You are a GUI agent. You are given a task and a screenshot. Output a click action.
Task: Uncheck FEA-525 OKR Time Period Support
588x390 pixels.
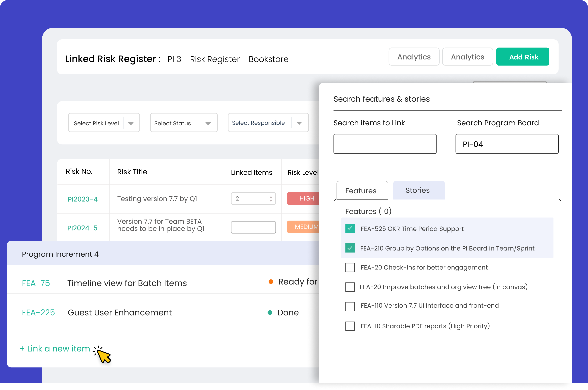pyautogui.click(x=350, y=229)
